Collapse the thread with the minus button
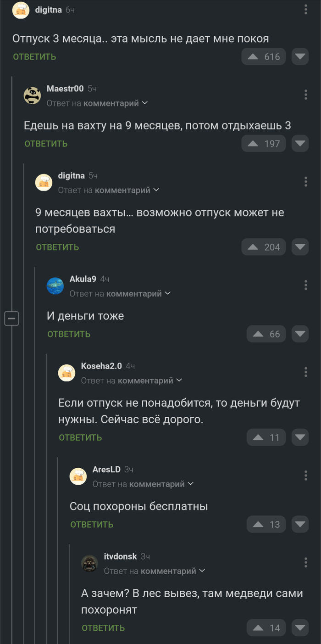The image size is (321, 644). pos(11,318)
